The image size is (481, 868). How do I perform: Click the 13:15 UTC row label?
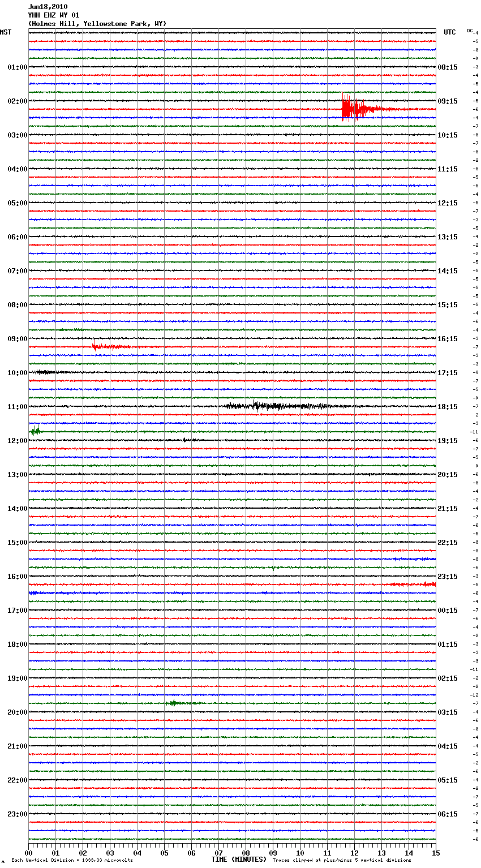tap(448, 237)
